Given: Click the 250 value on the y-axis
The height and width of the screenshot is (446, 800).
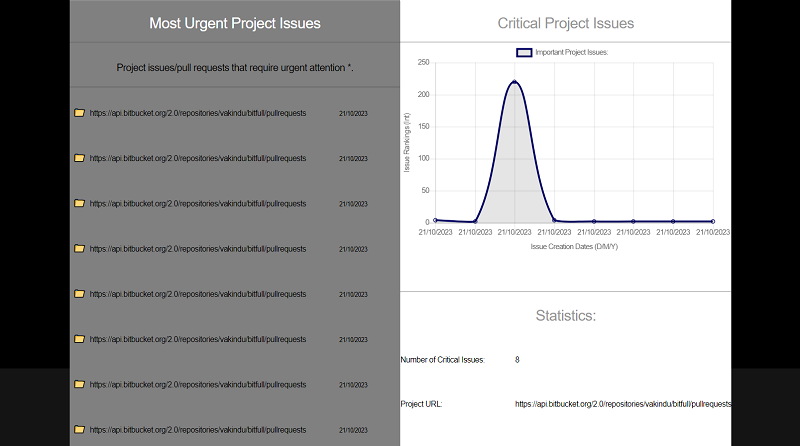Looking at the screenshot, I should [x=423, y=62].
